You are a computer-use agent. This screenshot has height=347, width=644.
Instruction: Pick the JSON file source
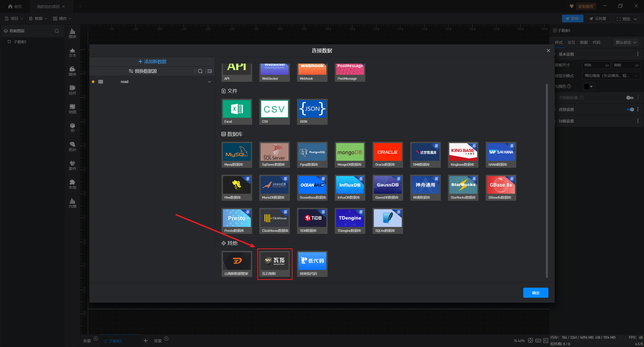312,112
